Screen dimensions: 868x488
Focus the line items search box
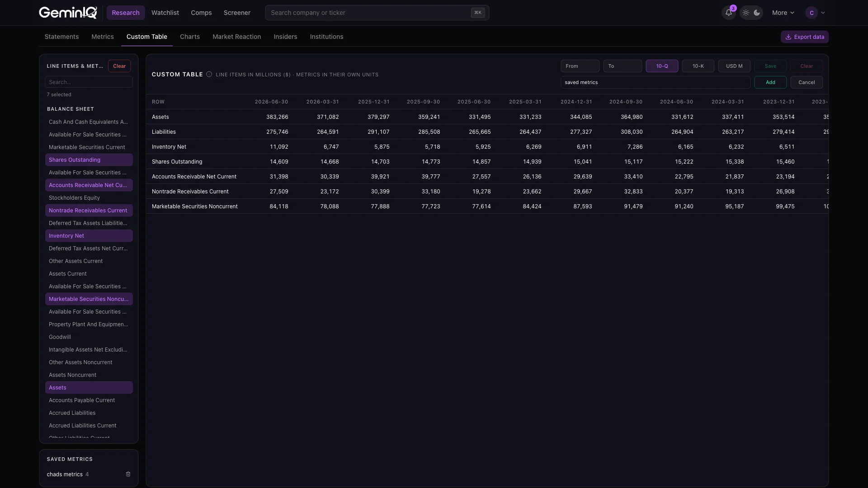[89, 82]
